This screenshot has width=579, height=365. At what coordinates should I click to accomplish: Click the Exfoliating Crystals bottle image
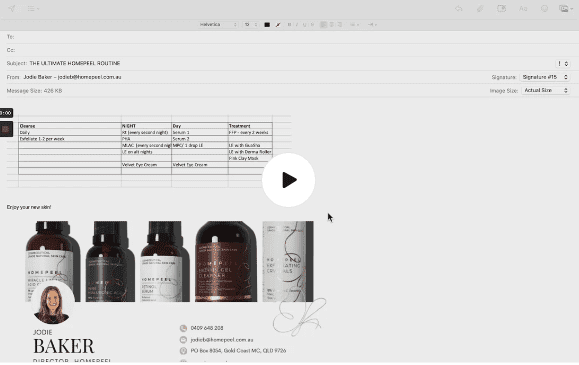click(288, 261)
